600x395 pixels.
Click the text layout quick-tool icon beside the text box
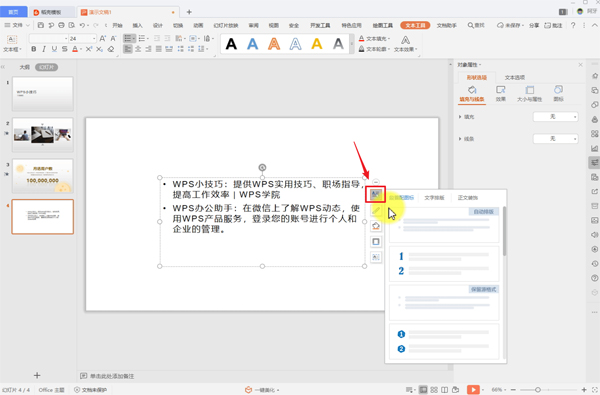(376, 195)
